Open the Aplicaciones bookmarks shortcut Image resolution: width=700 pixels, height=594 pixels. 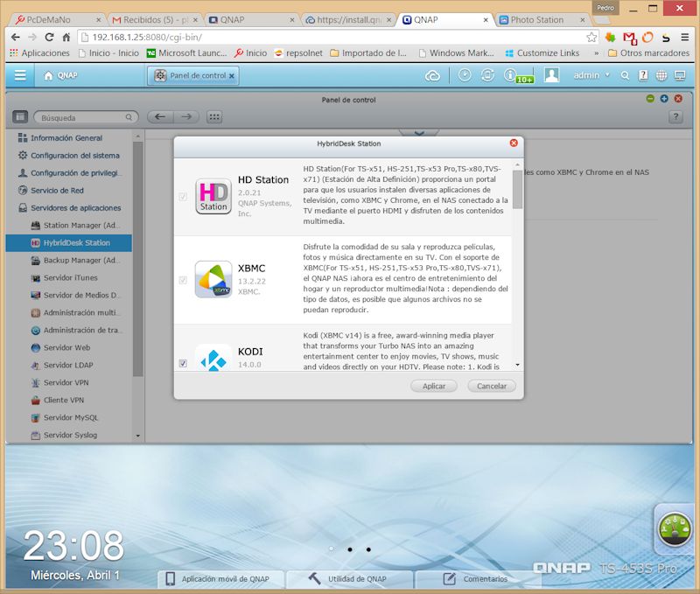tap(39, 53)
